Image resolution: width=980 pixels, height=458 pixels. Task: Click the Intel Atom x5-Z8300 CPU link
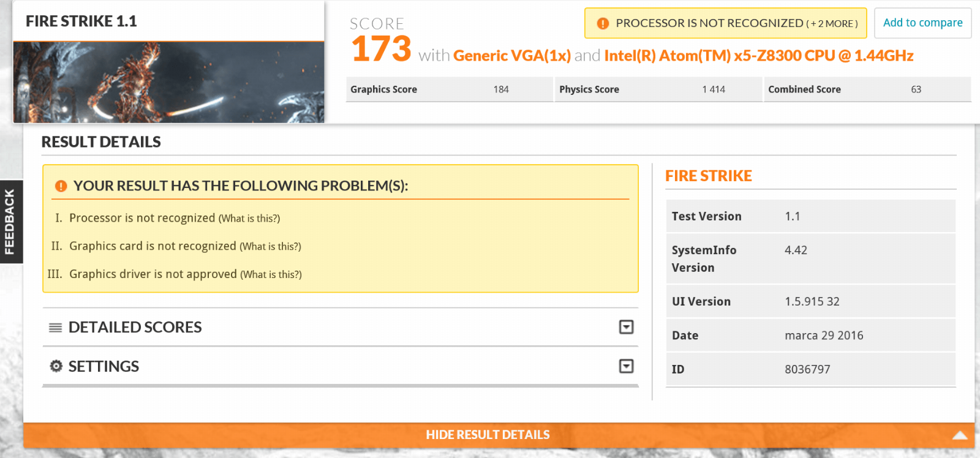click(759, 56)
